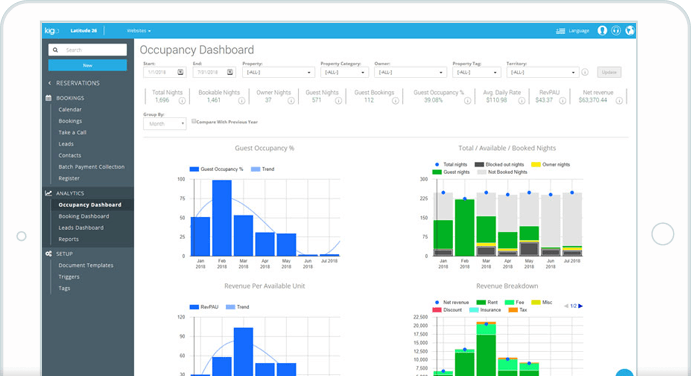Select Calendar under Bookings
Viewport: 691px width, 376px height.
[x=70, y=109]
